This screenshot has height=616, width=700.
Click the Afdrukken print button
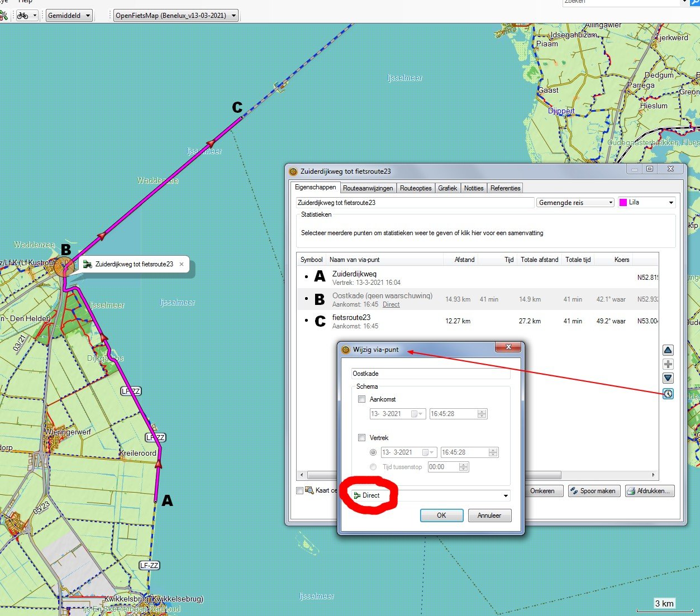click(649, 491)
